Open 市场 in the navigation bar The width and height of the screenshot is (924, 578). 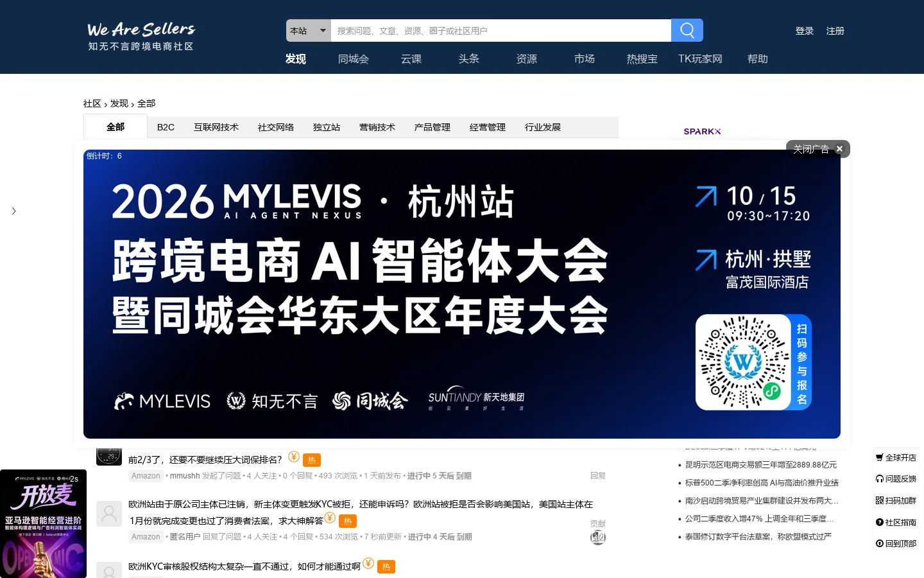pyautogui.click(x=585, y=58)
